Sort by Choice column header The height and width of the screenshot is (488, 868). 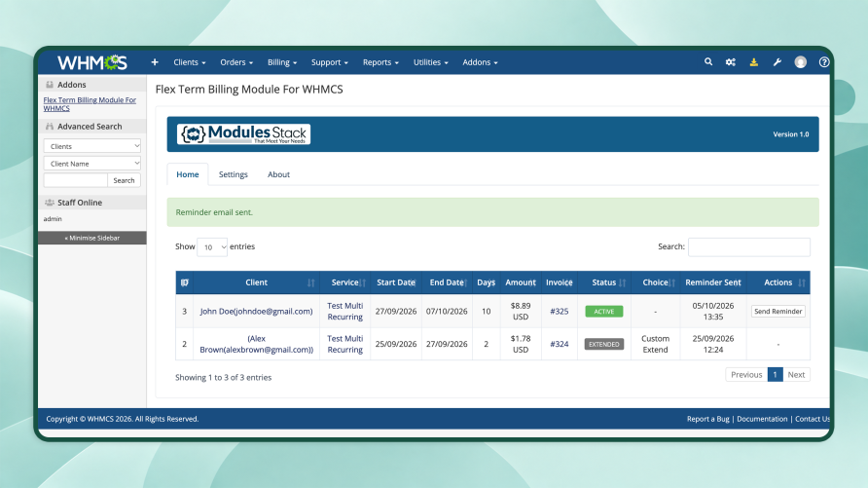(x=656, y=282)
